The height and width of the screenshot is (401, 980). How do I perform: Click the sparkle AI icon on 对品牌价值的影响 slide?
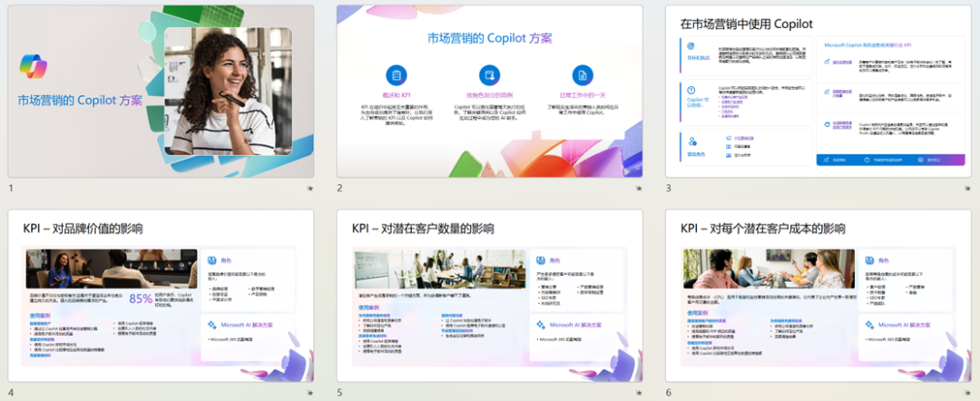(211, 325)
